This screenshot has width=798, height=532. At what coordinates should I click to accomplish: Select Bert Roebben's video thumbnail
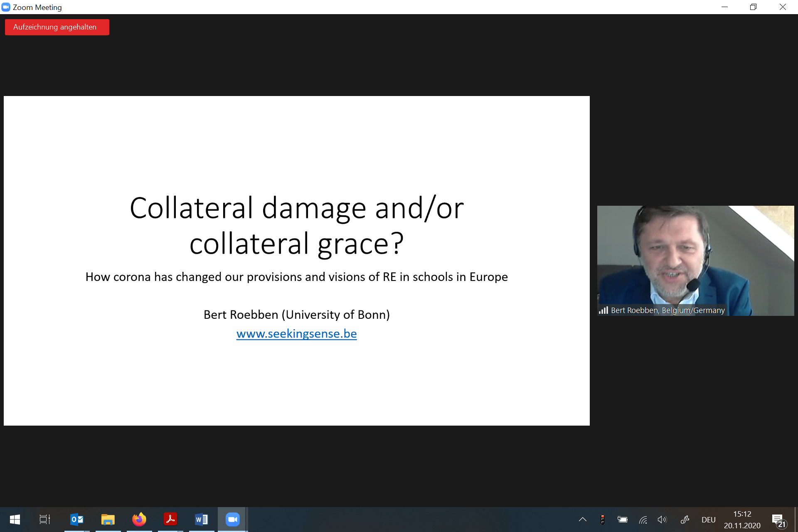(695, 261)
